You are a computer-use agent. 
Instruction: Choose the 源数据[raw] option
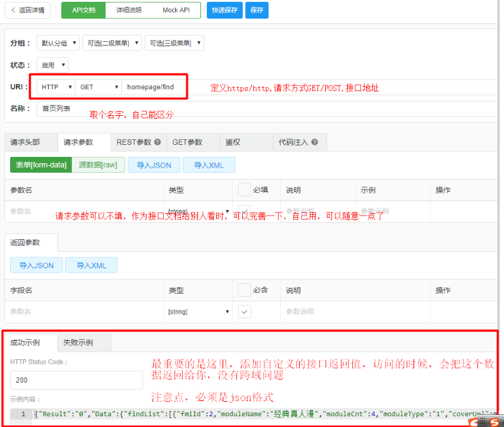point(98,165)
